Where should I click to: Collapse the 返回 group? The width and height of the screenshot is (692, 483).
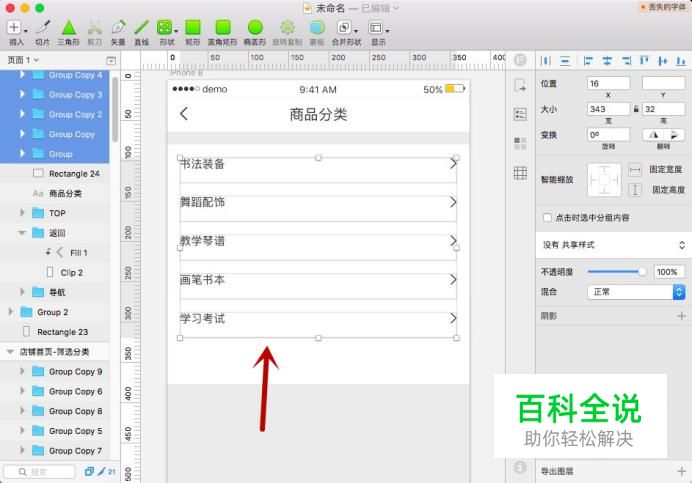coord(22,233)
